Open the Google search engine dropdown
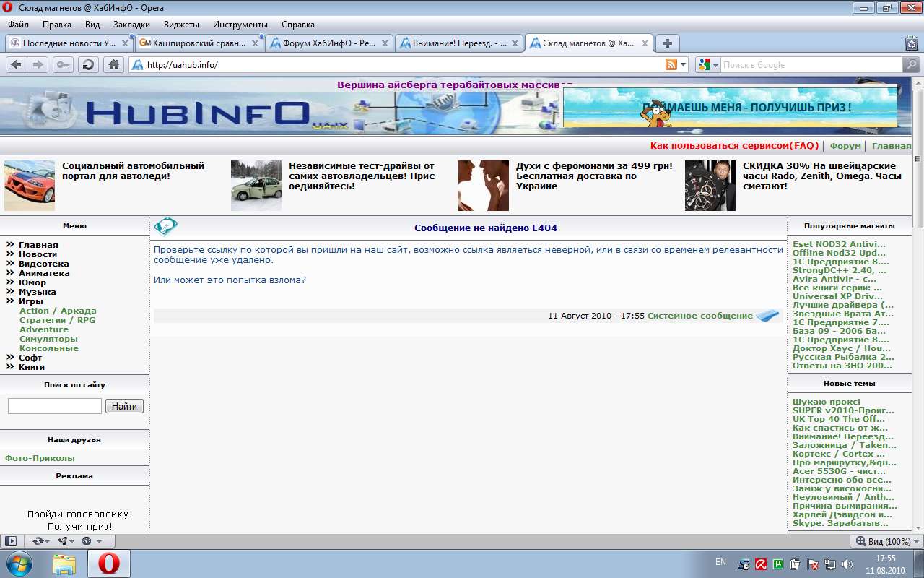This screenshot has width=924, height=578. 709,65
